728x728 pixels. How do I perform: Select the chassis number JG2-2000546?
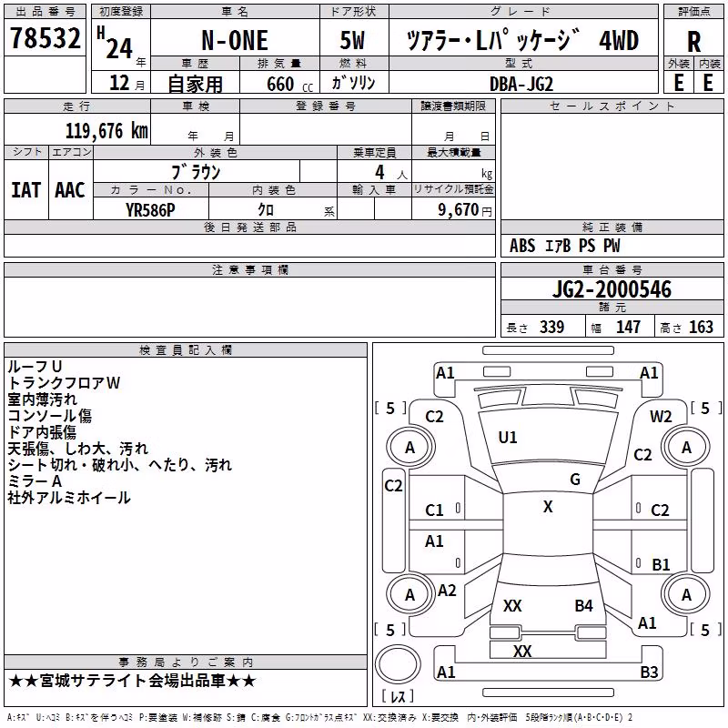612,289
